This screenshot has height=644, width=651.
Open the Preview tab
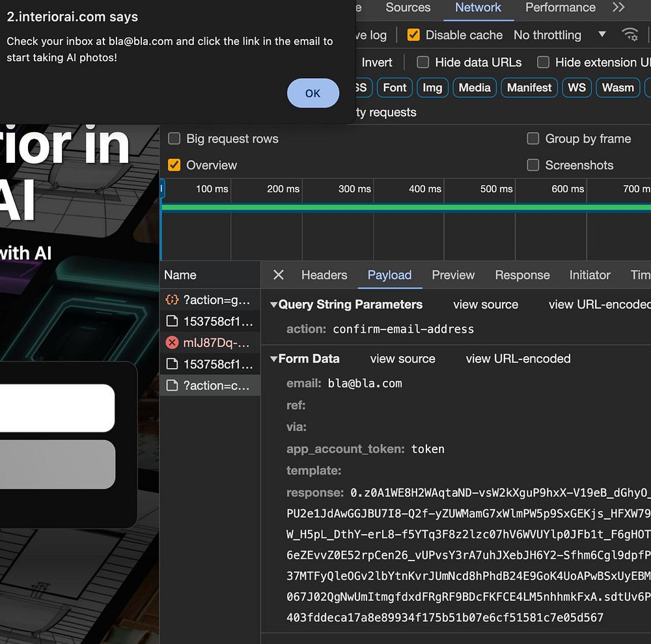click(x=453, y=275)
